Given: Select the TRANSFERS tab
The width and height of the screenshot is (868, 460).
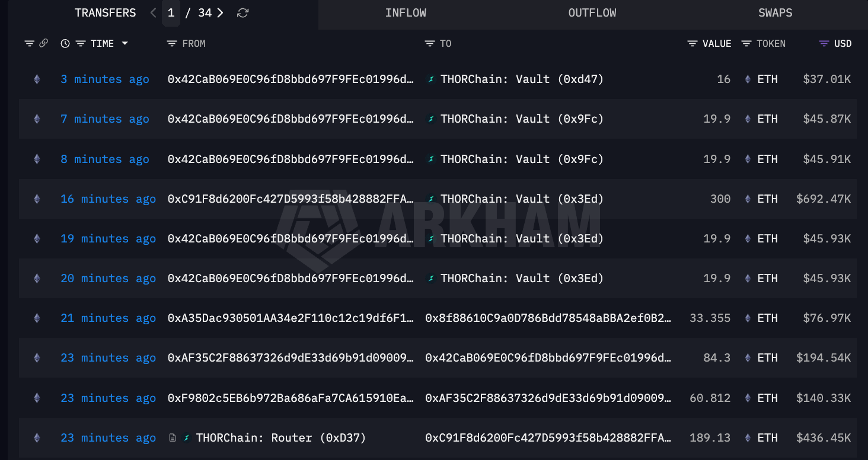Looking at the screenshot, I should tap(105, 13).
